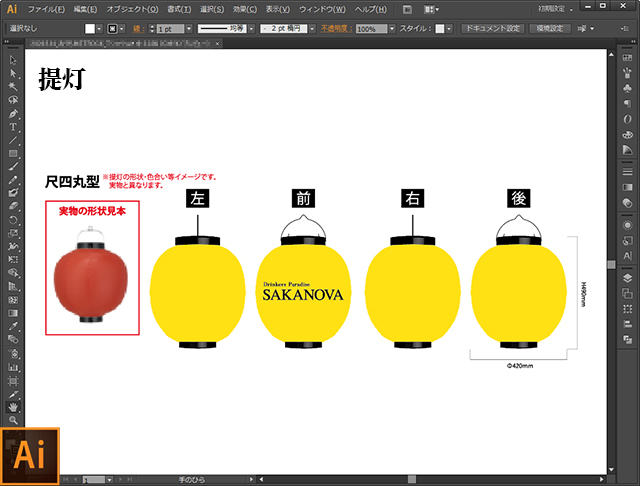This screenshot has height=486, width=640.
Task: Click the horizontal scrollbar thumb
Action: 412,479
